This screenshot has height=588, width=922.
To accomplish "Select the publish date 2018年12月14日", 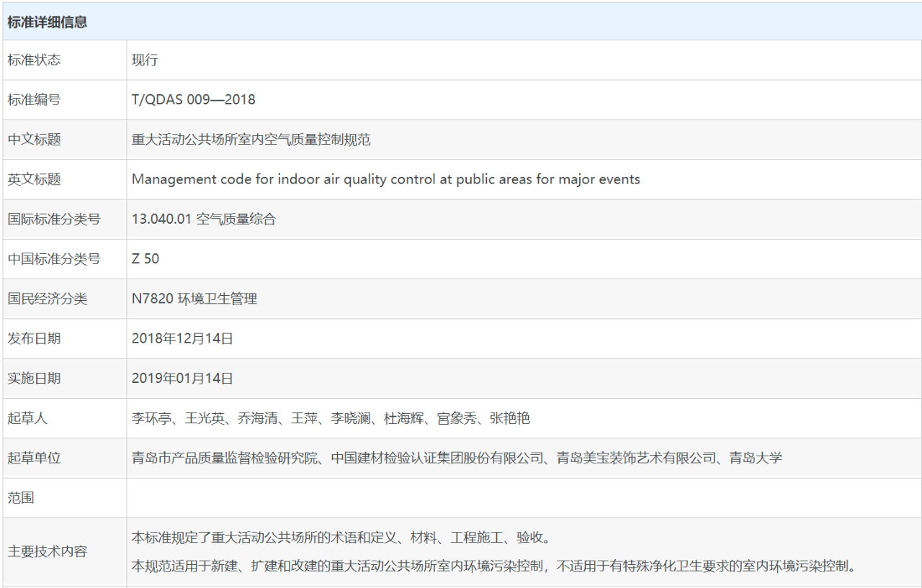I will pyautogui.click(x=182, y=338).
